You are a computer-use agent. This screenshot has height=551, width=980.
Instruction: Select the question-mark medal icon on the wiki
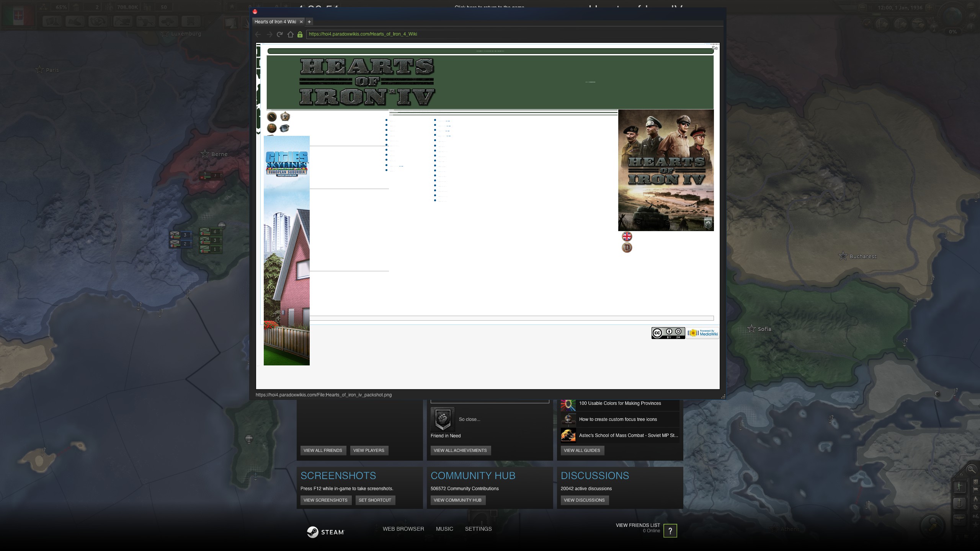point(284,116)
